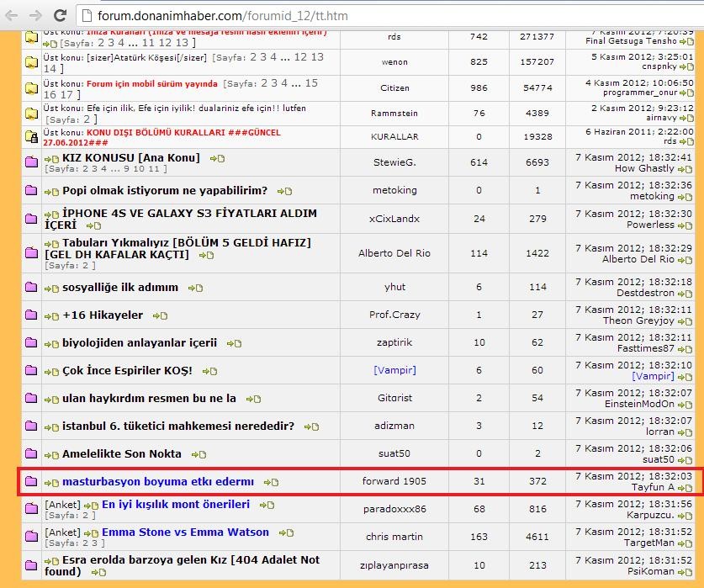The height and width of the screenshot is (588, 704).
Task: Go to page 2 of Efe için ilik topic
Action: [x=87, y=119]
